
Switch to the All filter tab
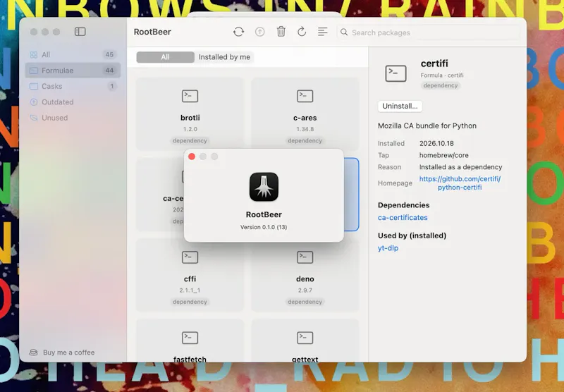pyautogui.click(x=165, y=57)
